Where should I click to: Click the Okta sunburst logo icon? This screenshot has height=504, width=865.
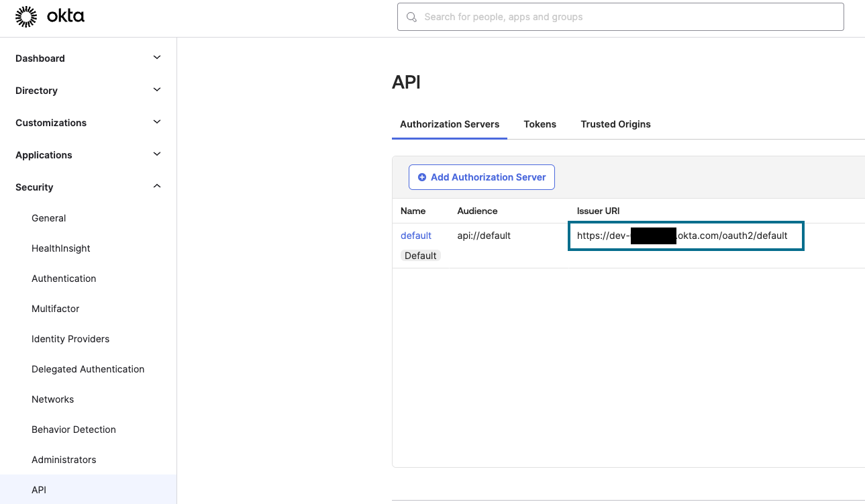(x=26, y=17)
